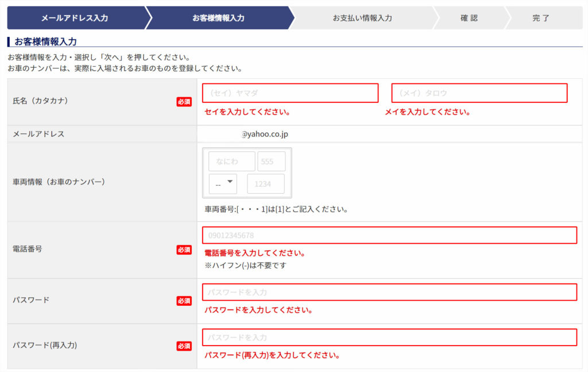
Task: Select the お客様情報入力 step in progress bar
Action: pos(218,18)
